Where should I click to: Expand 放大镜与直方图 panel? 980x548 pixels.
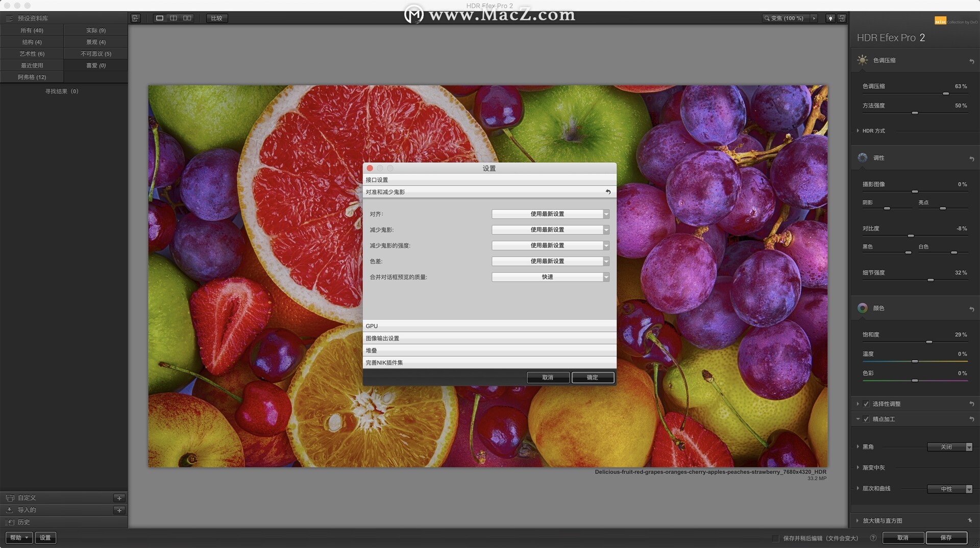tap(858, 520)
